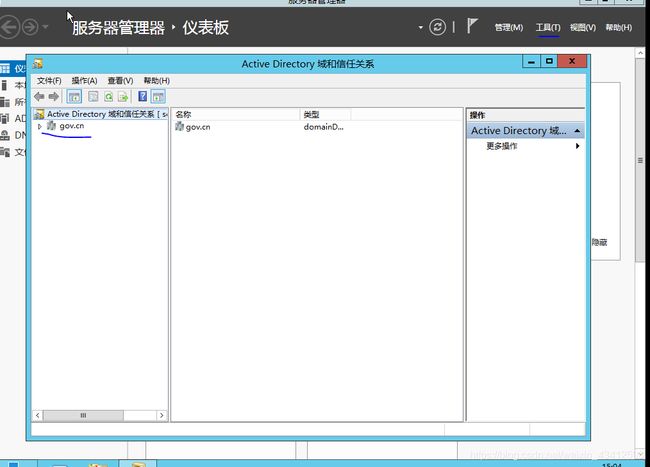Collapse the Active Directory 域... actions section
The height and width of the screenshot is (467, 650).
577,131
